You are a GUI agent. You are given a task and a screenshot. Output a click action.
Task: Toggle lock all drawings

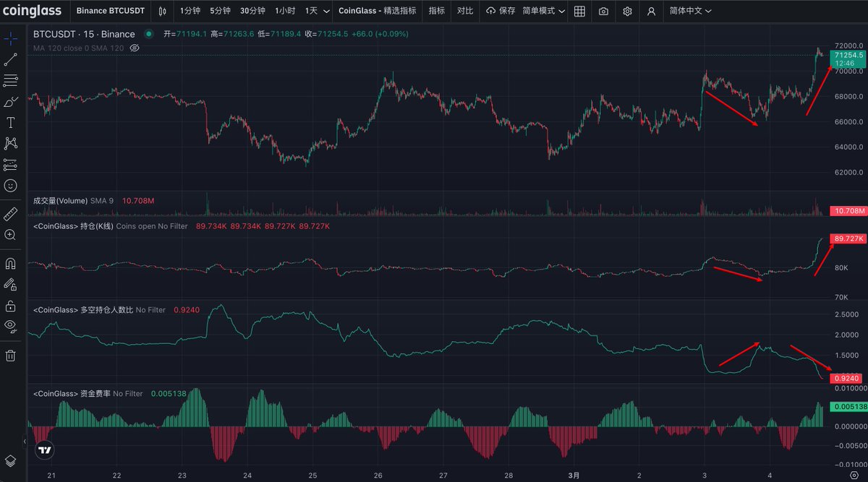11,306
